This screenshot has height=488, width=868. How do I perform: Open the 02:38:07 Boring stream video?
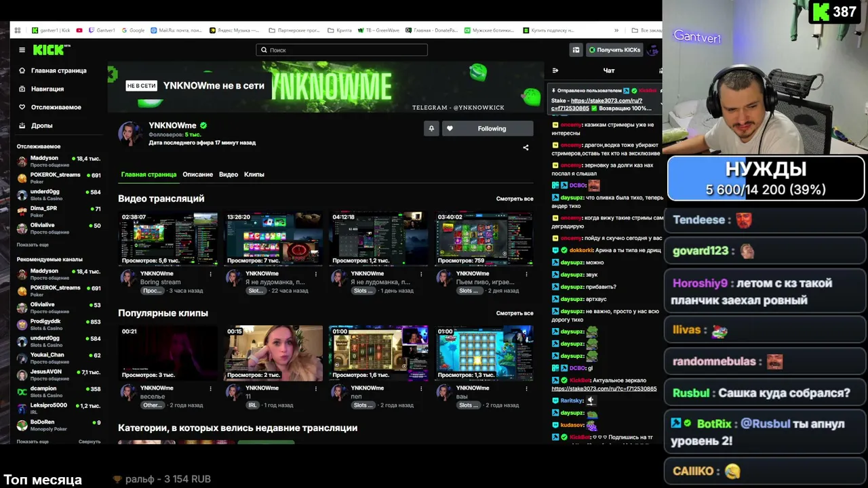click(x=168, y=239)
